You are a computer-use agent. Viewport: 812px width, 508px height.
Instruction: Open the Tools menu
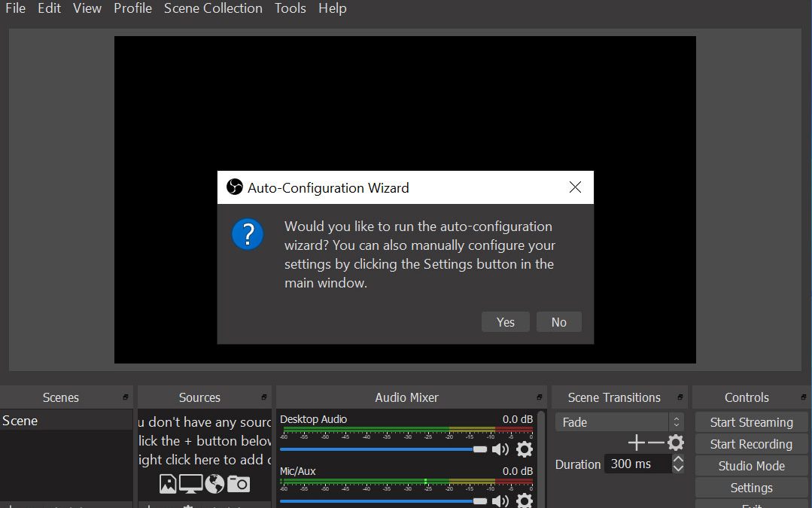(290, 8)
